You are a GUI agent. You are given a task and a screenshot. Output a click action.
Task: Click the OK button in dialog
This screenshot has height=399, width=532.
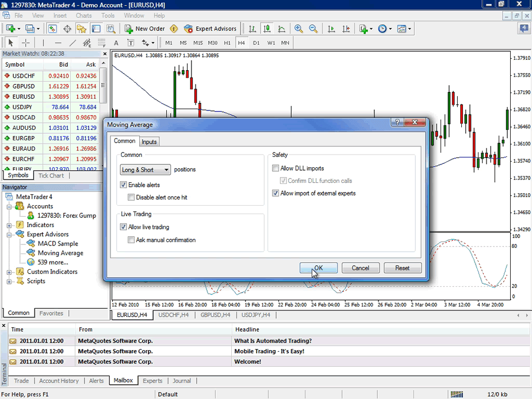point(318,268)
